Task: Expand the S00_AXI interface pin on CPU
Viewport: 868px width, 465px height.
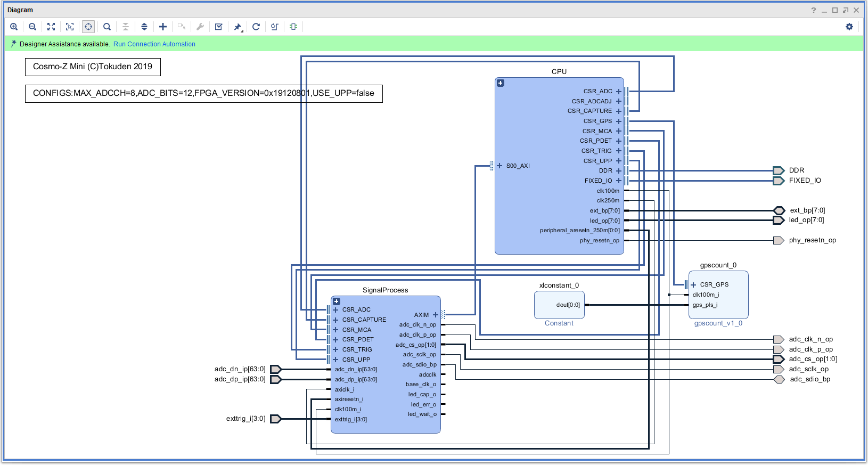Action: pyautogui.click(x=499, y=166)
